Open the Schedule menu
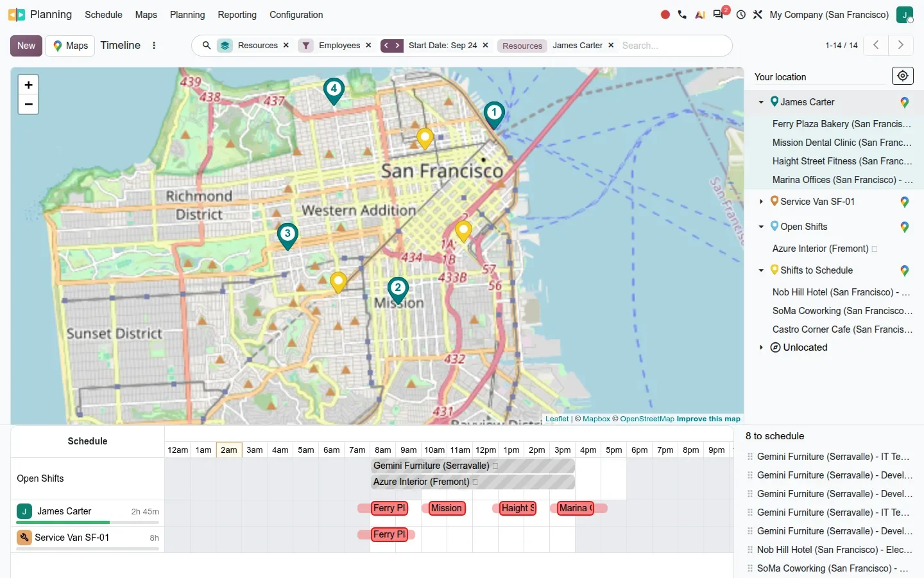 (x=103, y=15)
